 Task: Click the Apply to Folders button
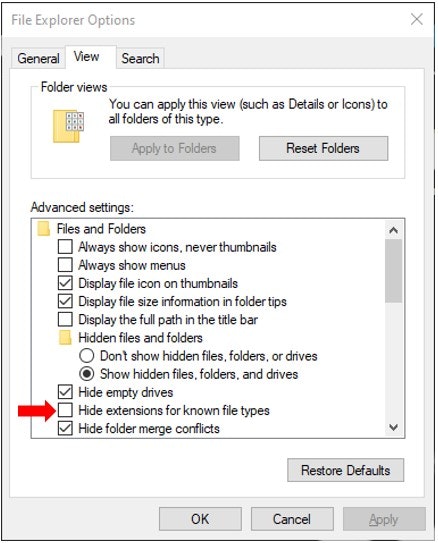175,148
